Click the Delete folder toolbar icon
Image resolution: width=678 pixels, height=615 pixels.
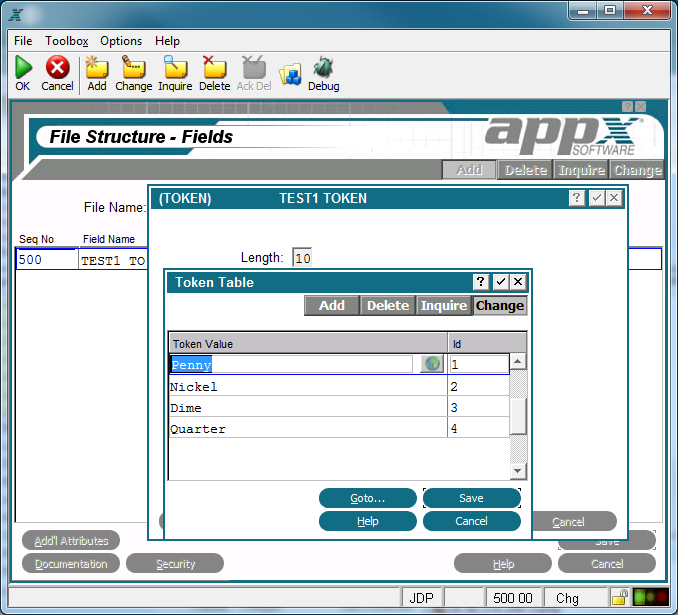pyautogui.click(x=214, y=67)
